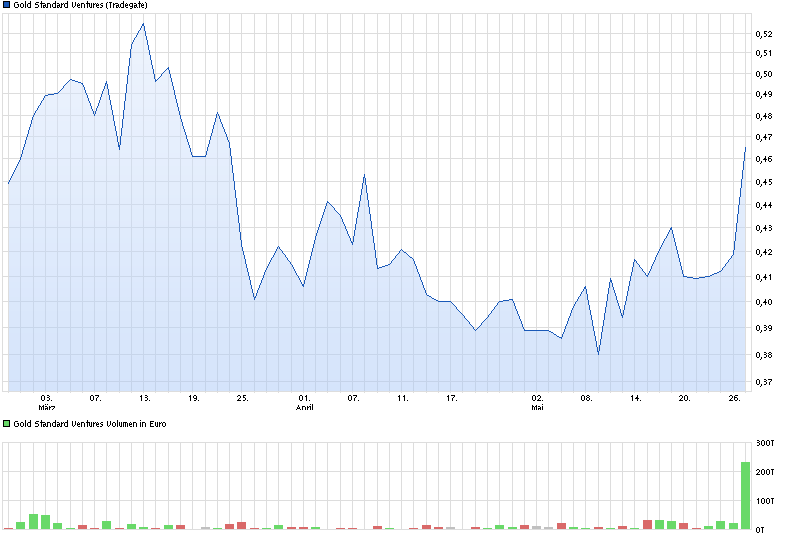Click the 0,44 price axis label

coord(764,205)
